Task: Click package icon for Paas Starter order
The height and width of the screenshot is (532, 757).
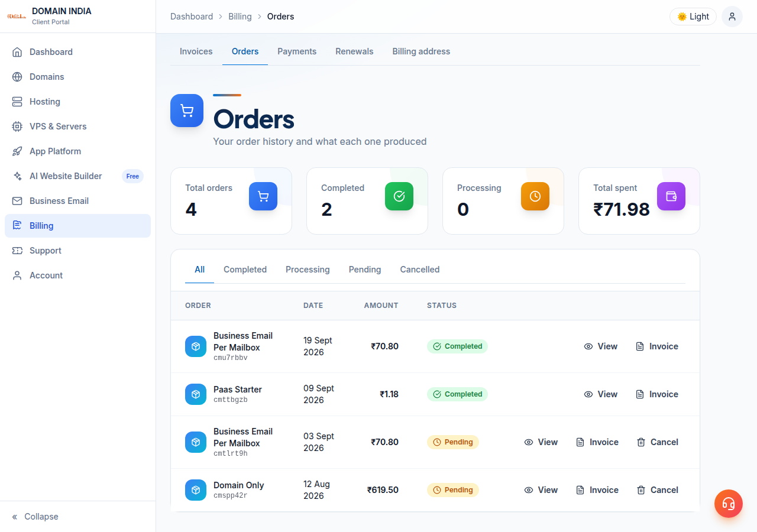Action: (x=196, y=394)
